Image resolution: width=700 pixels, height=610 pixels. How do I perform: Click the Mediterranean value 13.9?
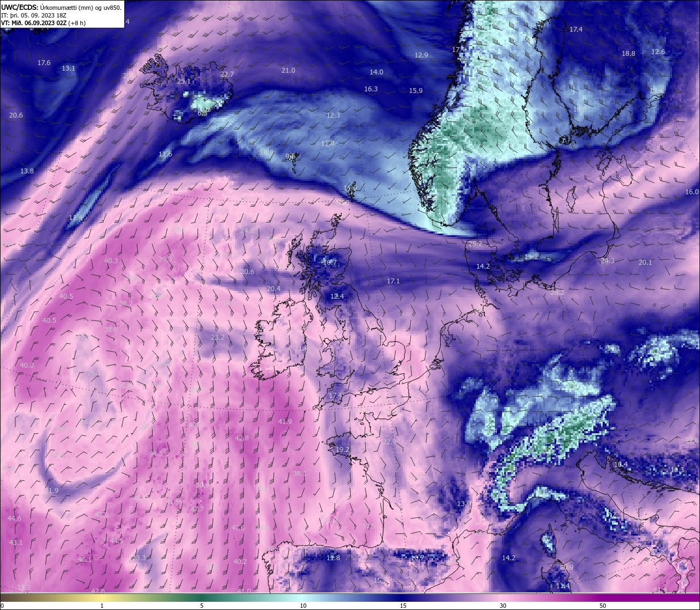tap(464, 504)
